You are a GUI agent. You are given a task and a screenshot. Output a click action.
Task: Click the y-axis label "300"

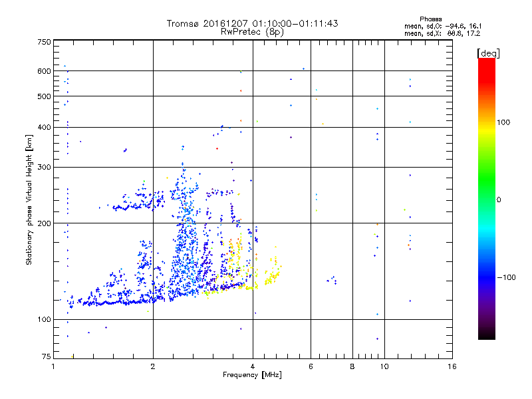(44, 168)
